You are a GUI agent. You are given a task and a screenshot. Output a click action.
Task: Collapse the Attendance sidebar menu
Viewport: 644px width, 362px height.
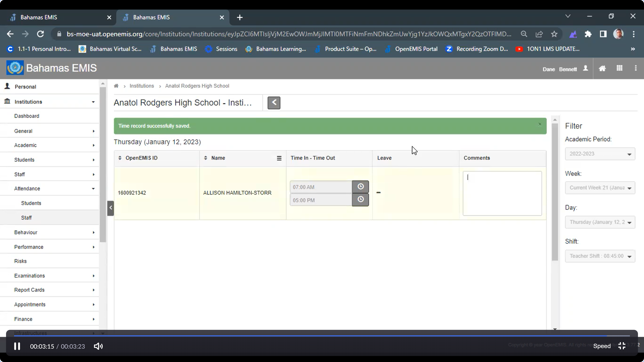[x=49, y=188]
